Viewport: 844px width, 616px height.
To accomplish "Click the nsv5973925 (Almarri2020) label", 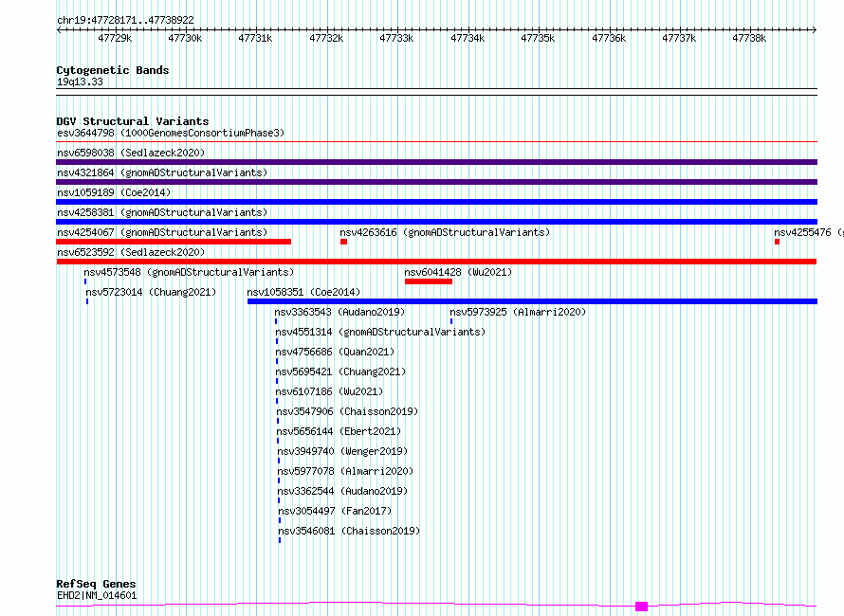I will (518, 312).
